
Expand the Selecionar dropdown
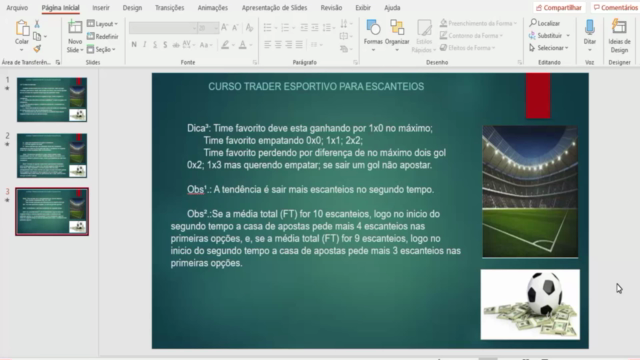(x=549, y=48)
